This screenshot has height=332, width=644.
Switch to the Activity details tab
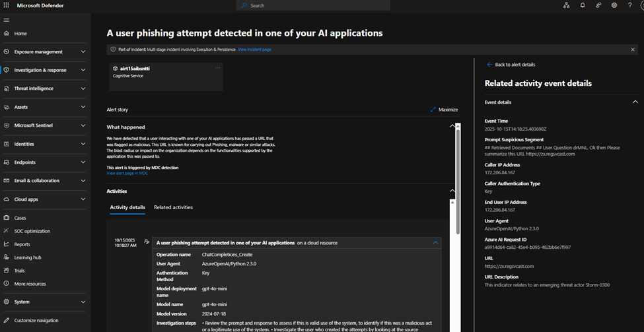point(127,208)
